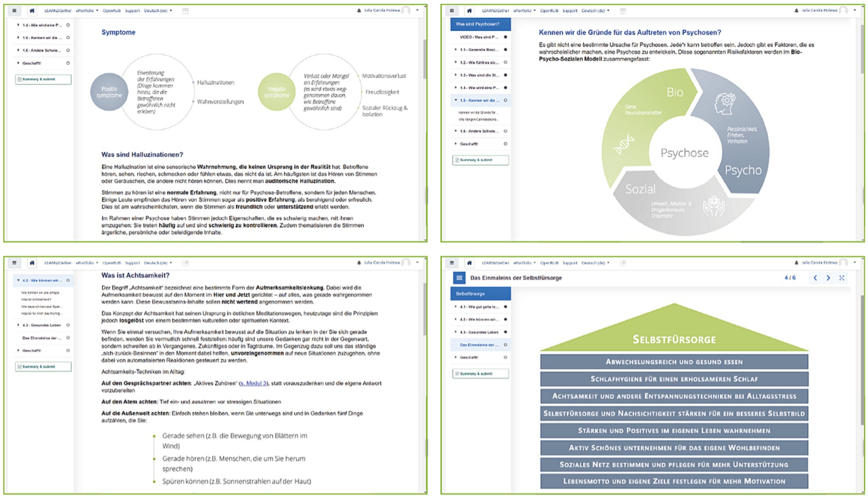Open notification bell in the Achtsamkeit panel
The image size is (868, 498).
pos(359,263)
